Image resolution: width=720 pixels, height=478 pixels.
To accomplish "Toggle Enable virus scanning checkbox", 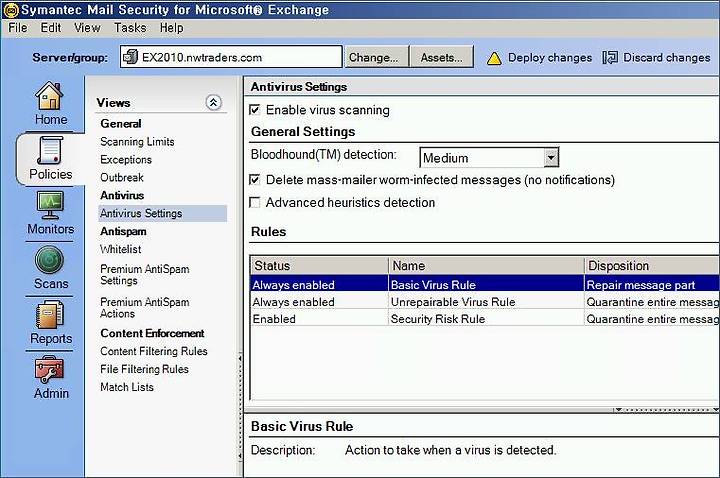I will click(x=254, y=110).
